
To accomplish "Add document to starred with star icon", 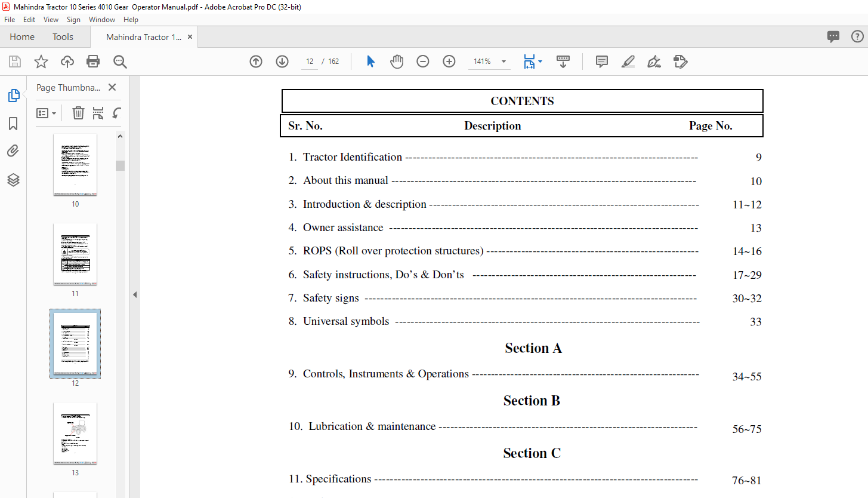I will point(41,62).
